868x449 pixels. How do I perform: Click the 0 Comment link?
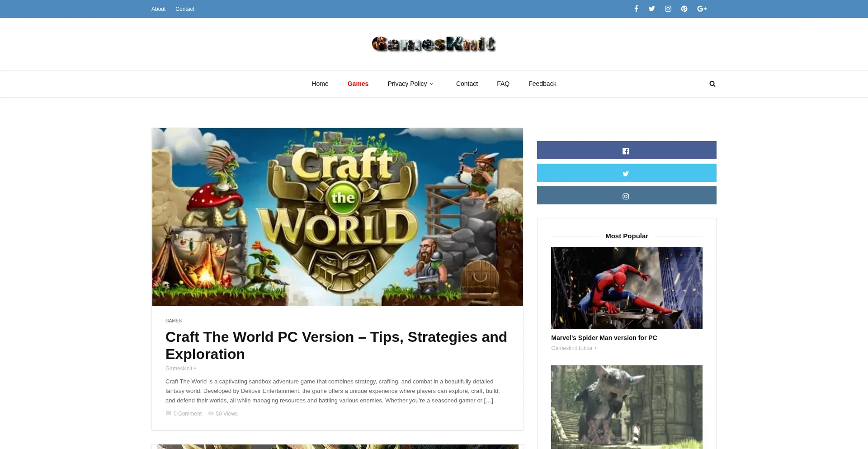(188, 414)
